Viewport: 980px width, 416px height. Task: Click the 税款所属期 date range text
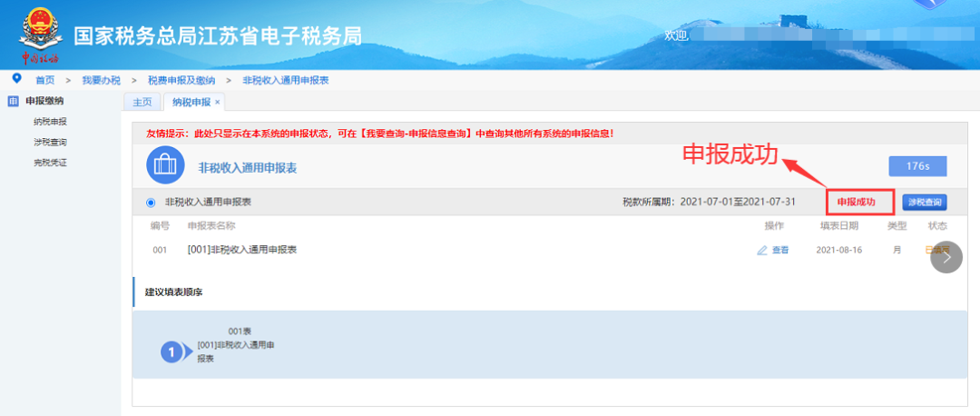[710, 202]
